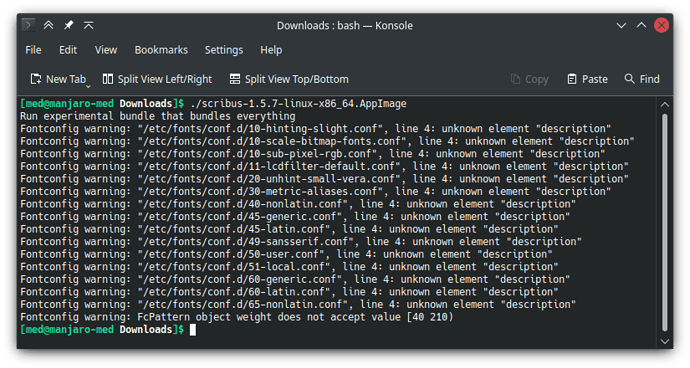The width and height of the screenshot is (690, 368).
Task: Open the Help menu
Action: pyautogui.click(x=271, y=50)
